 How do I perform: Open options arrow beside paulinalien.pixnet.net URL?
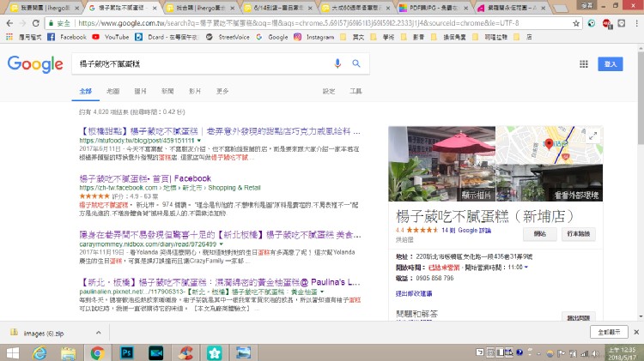click(x=322, y=292)
